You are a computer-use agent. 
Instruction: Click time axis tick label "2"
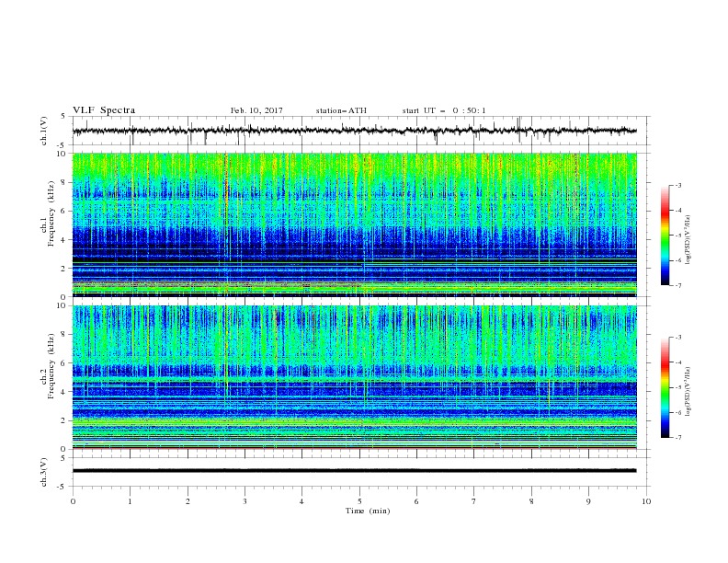point(188,501)
